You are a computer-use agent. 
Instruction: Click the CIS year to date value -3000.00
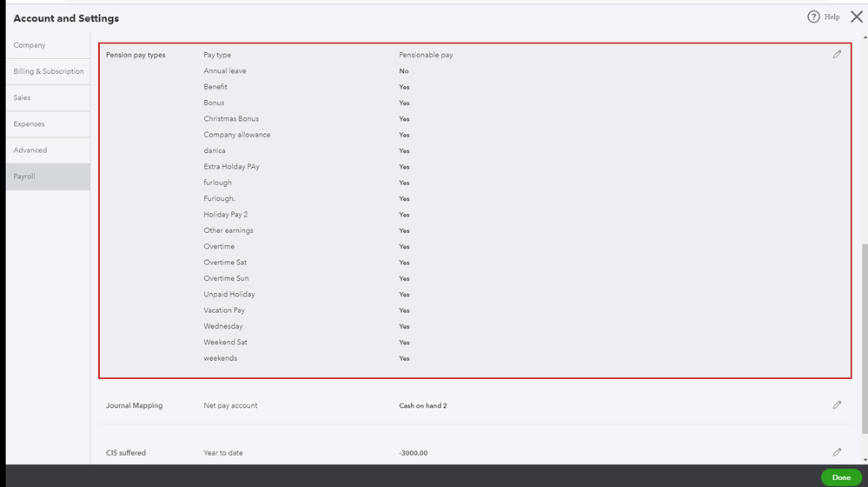[414, 453]
